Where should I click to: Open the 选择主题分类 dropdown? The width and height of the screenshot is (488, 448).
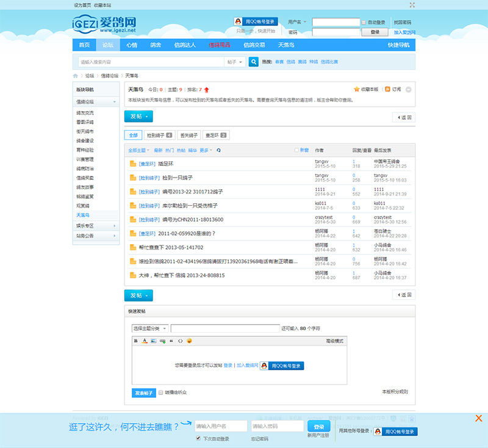[x=150, y=328]
